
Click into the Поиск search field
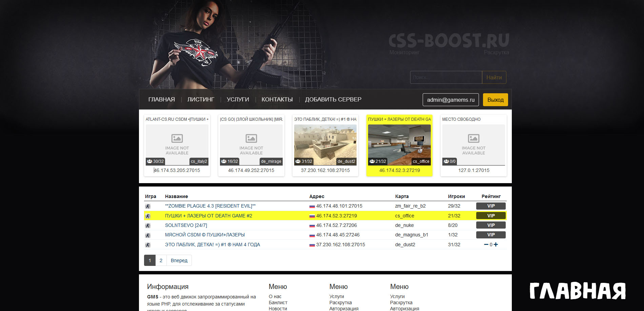446,77
